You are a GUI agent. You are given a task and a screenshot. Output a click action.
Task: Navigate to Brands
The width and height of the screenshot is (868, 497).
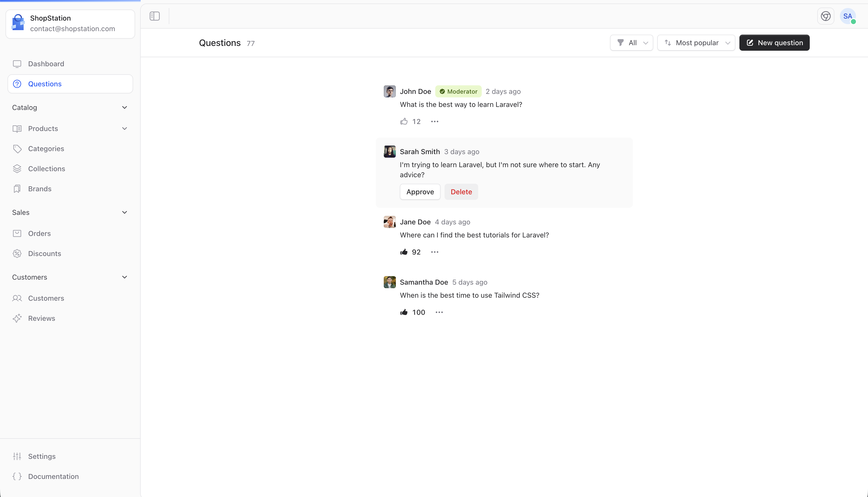[70, 189]
